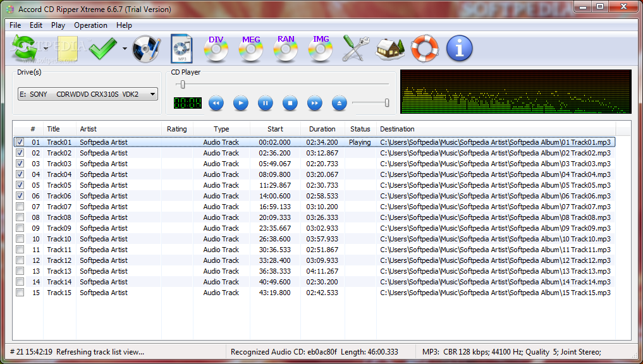643x364 pixels.
Task: Click the blue info icon
Action: (459, 49)
